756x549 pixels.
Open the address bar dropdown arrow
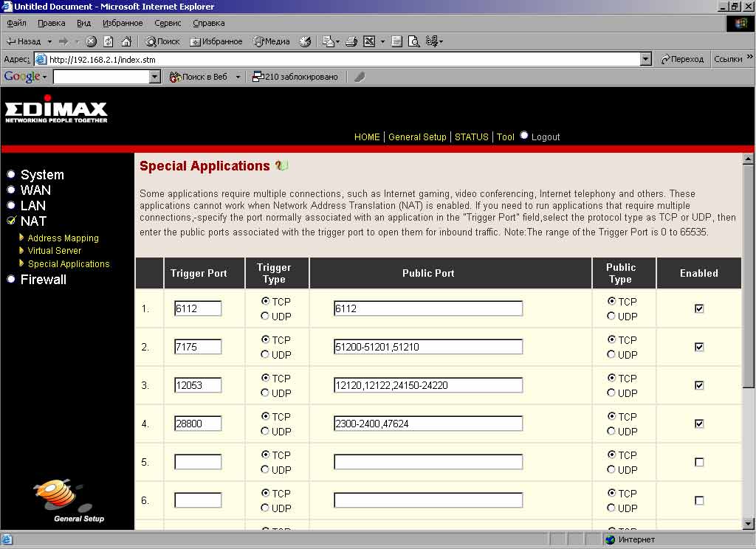[x=646, y=59]
